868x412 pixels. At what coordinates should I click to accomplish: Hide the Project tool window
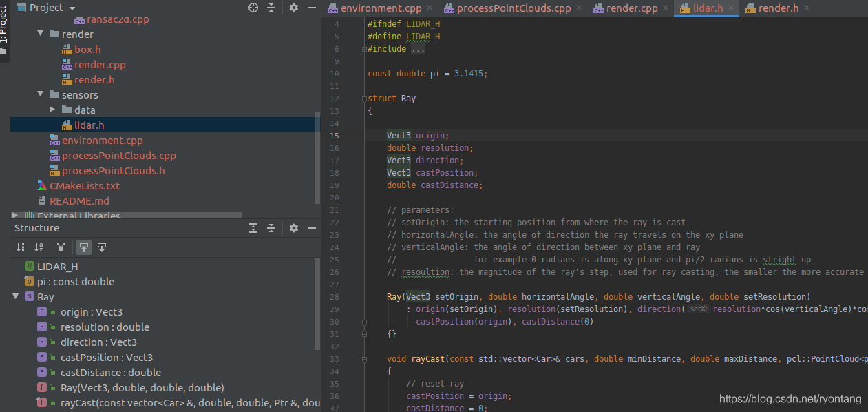[x=312, y=8]
